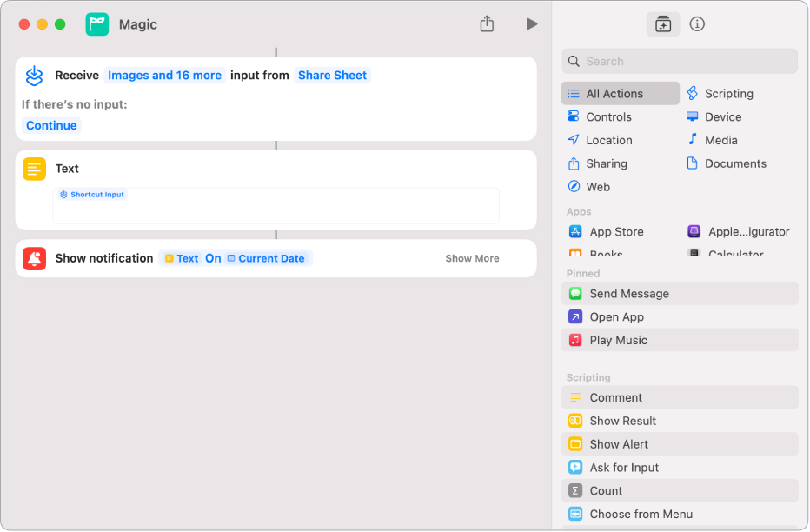Click the 'On' text in notification
Screen dimensions: 810x532
(x=213, y=258)
